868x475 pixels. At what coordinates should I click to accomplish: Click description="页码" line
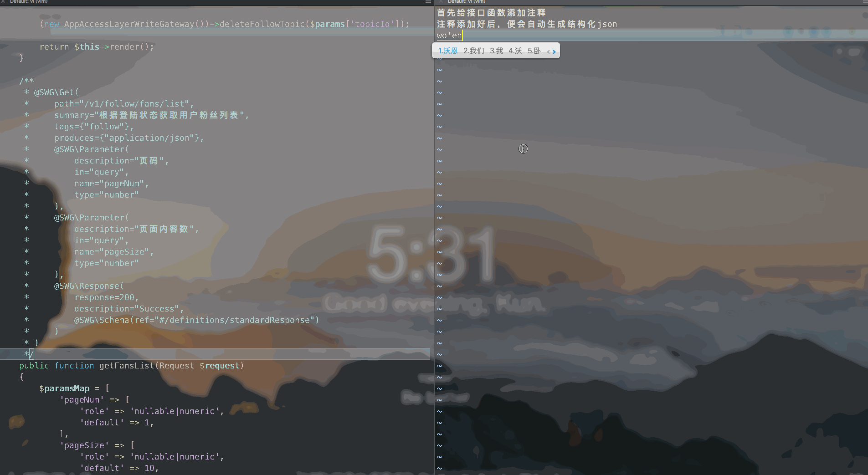[x=122, y=161]
